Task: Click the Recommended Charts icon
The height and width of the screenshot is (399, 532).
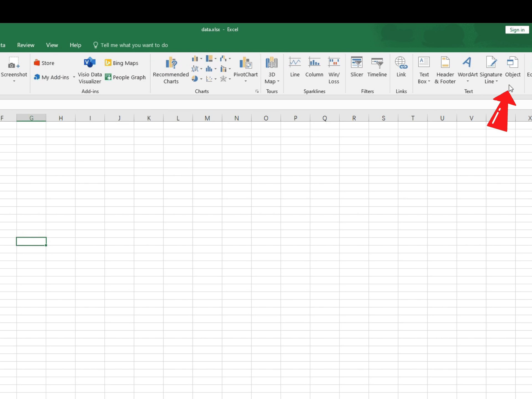Action: pos(171,63)
